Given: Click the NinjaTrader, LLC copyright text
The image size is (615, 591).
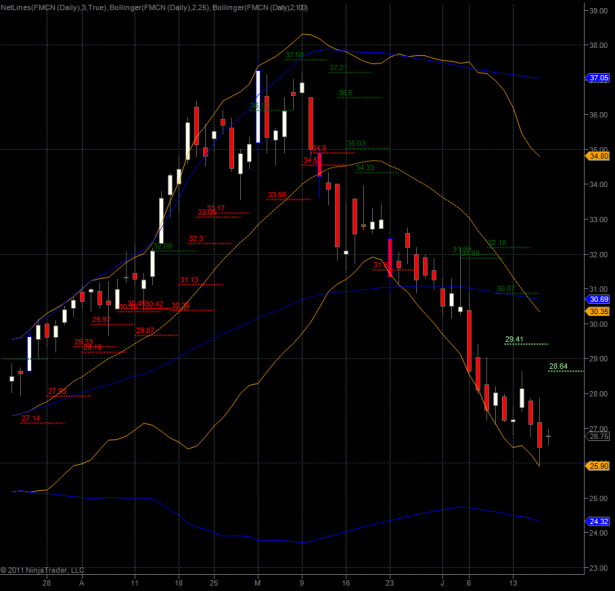Looking at the screenshot, I should point(44,572).
